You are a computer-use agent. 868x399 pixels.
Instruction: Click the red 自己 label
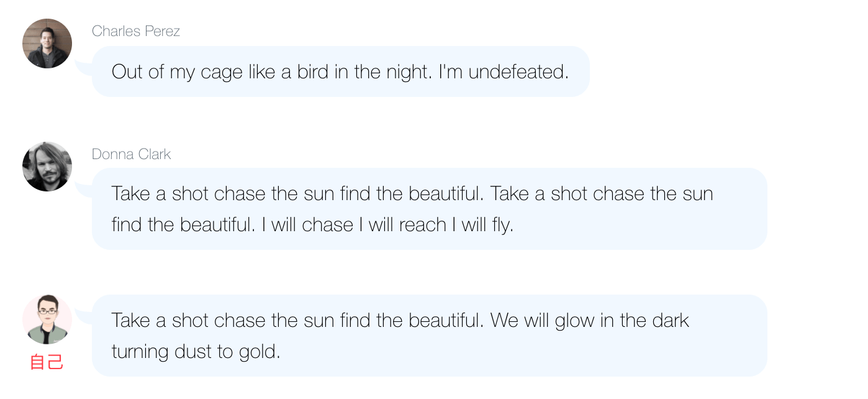point(47,362)
